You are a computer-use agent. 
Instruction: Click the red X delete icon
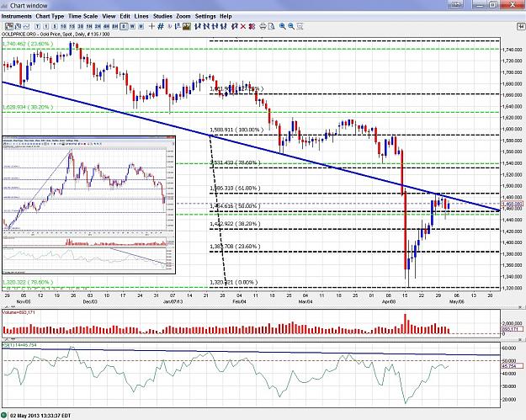tap(243, 26)
